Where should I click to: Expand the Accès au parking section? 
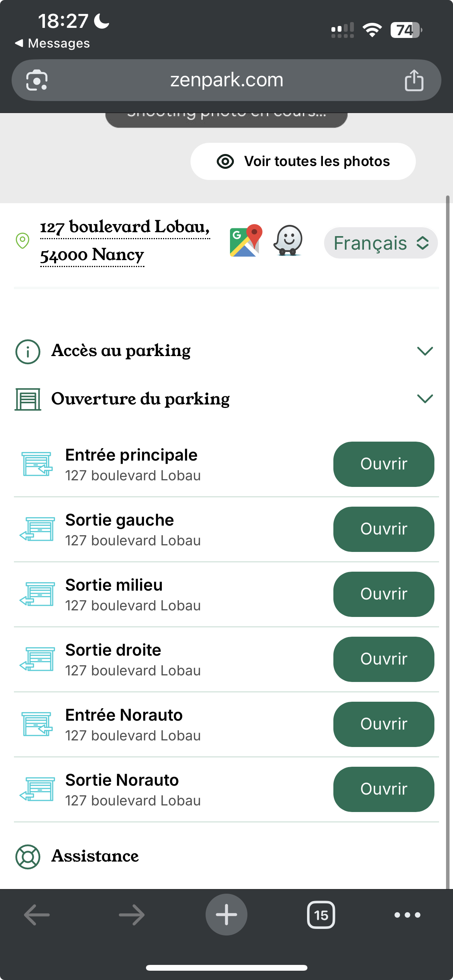425,351
